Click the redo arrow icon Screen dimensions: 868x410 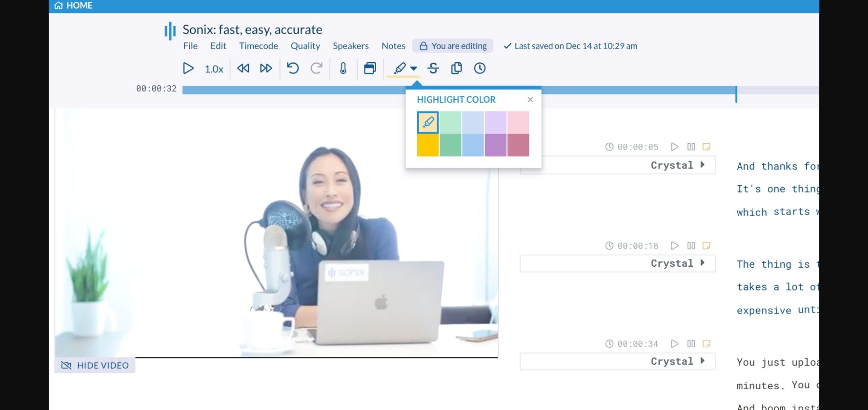point(316,68)
